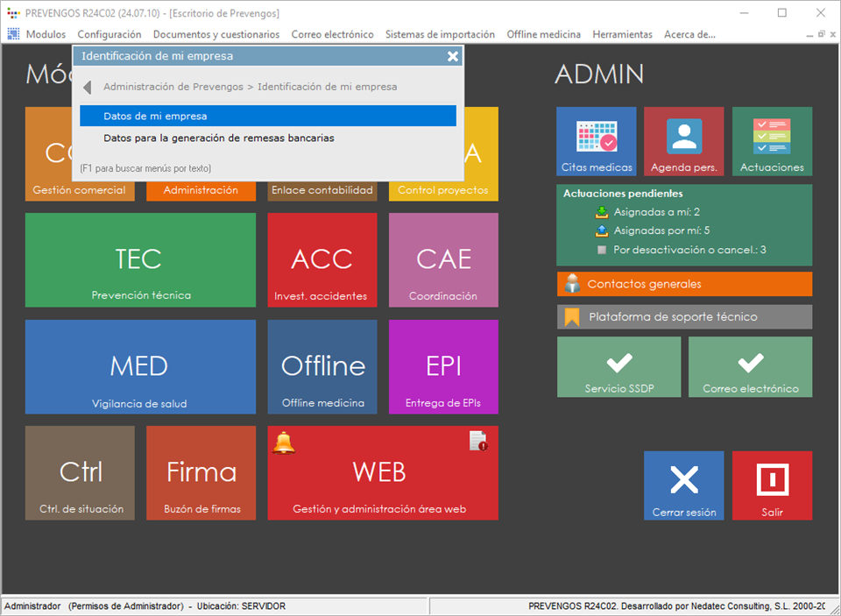The width and height of the screenshot is (841, 616).
Task: Close the Identificación de mi empresa popup
Action: click(452, 56)
